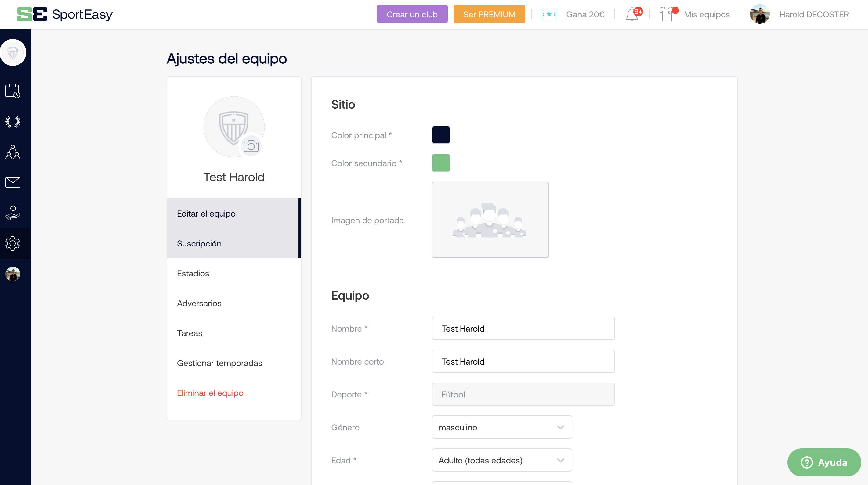Click the messaging envelope icon in sidebar
Image resolution: width=868 pixels, height=485 pixels.
[13, 182]
